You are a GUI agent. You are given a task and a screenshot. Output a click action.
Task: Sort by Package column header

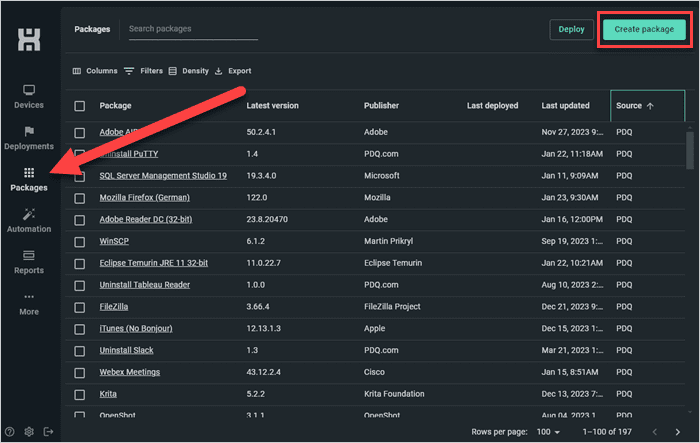(115, 106)
